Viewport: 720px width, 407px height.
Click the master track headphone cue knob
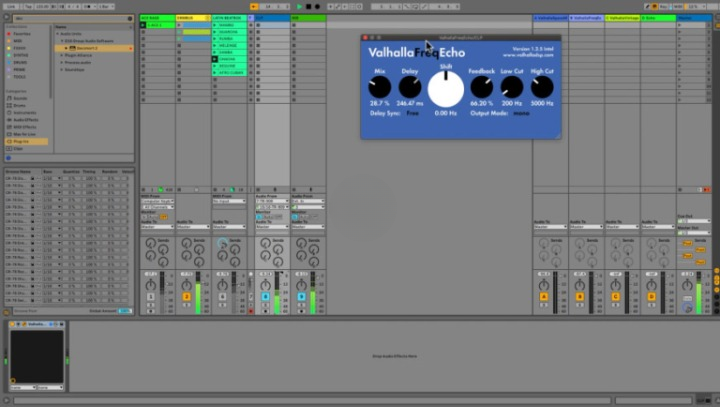pyautogui.click(x=687, y=308)
